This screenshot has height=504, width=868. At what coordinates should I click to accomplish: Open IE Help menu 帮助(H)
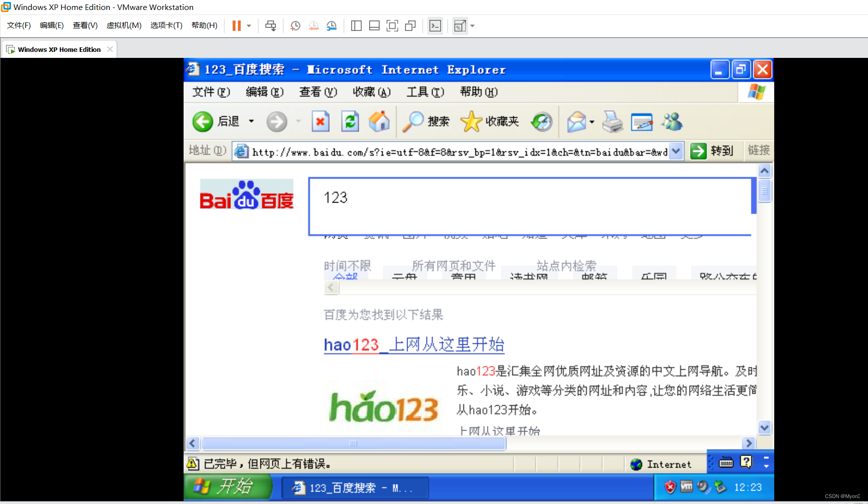tap(478, 92)
